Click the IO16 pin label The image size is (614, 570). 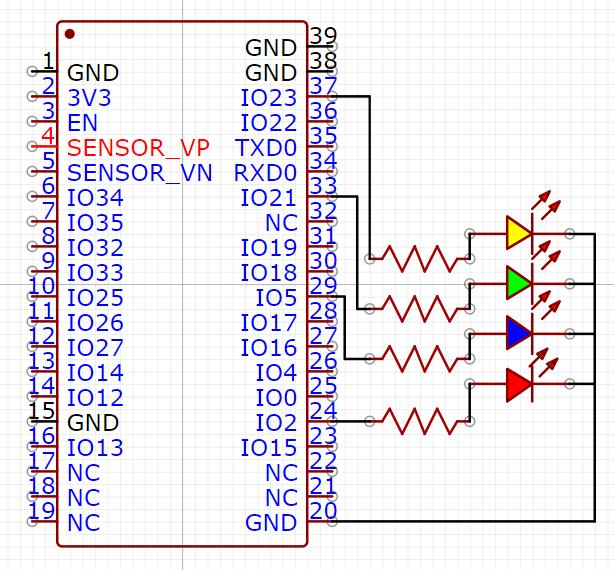point(269,348)
